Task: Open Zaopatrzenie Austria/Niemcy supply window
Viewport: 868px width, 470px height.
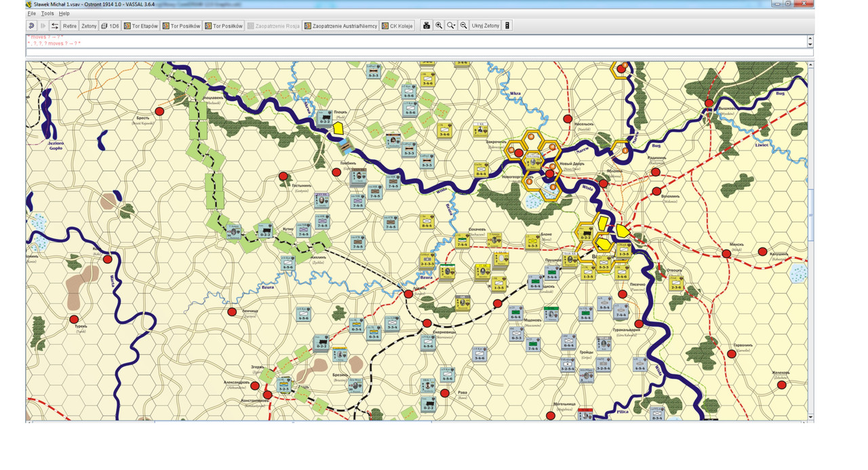Action: (340, 26)
